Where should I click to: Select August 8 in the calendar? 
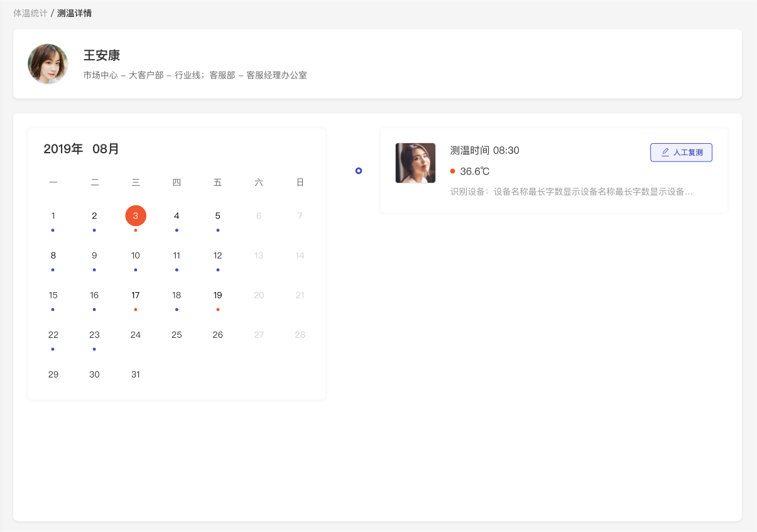[53, 255]
